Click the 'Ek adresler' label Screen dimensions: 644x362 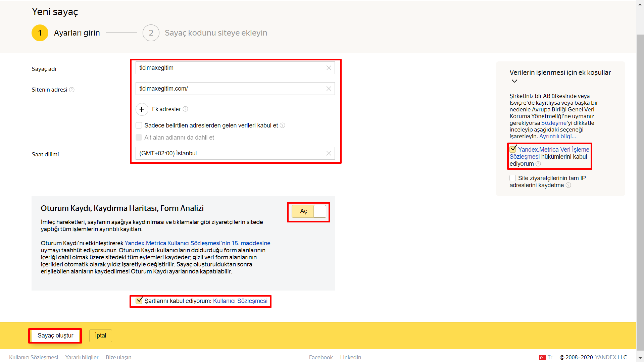tap(166, 109)
